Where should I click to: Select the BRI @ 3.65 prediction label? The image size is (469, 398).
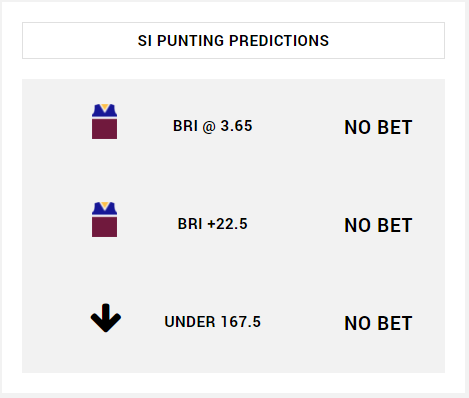213,126
